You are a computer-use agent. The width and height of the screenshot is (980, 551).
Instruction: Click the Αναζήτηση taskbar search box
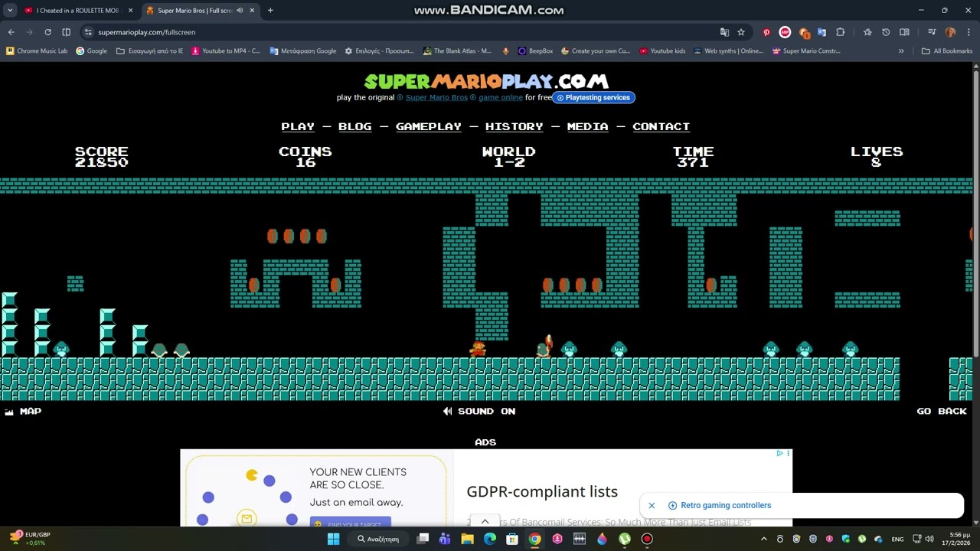pos(379,539)
